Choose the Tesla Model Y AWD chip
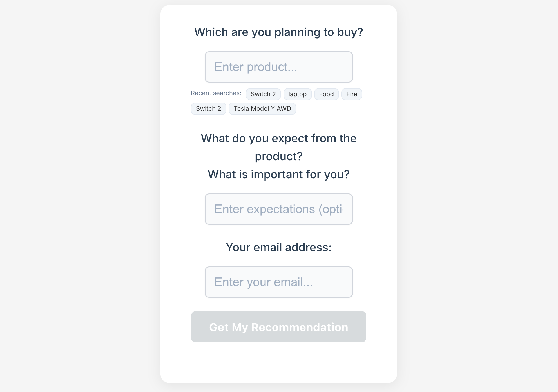The width and height of the screenshot is (558, 392). (262, 109)
